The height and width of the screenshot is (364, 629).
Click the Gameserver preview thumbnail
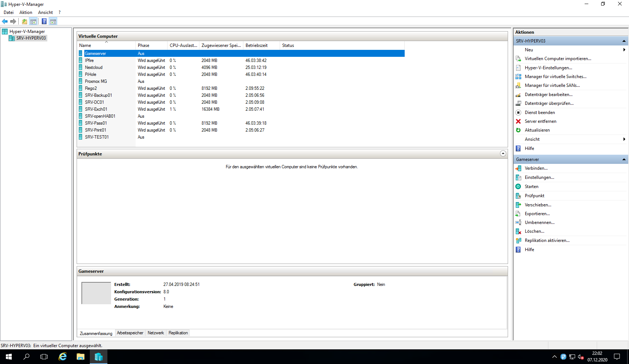point(96,293)
